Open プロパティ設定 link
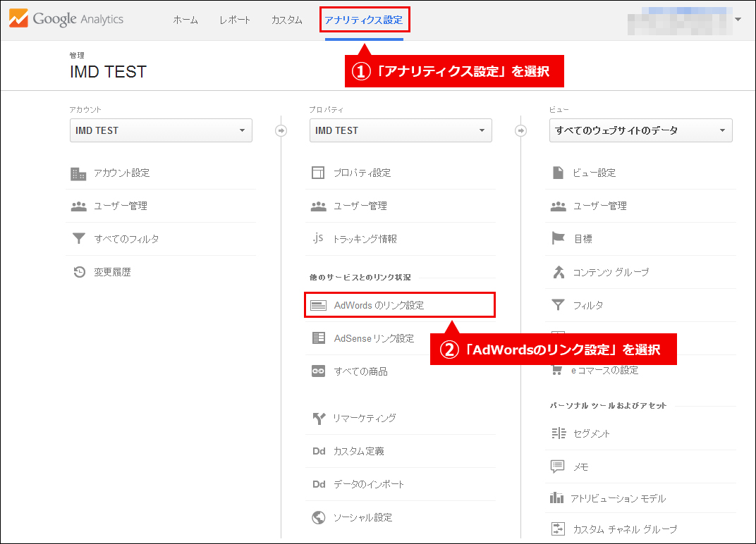756x544 pixels. [362, 173]
